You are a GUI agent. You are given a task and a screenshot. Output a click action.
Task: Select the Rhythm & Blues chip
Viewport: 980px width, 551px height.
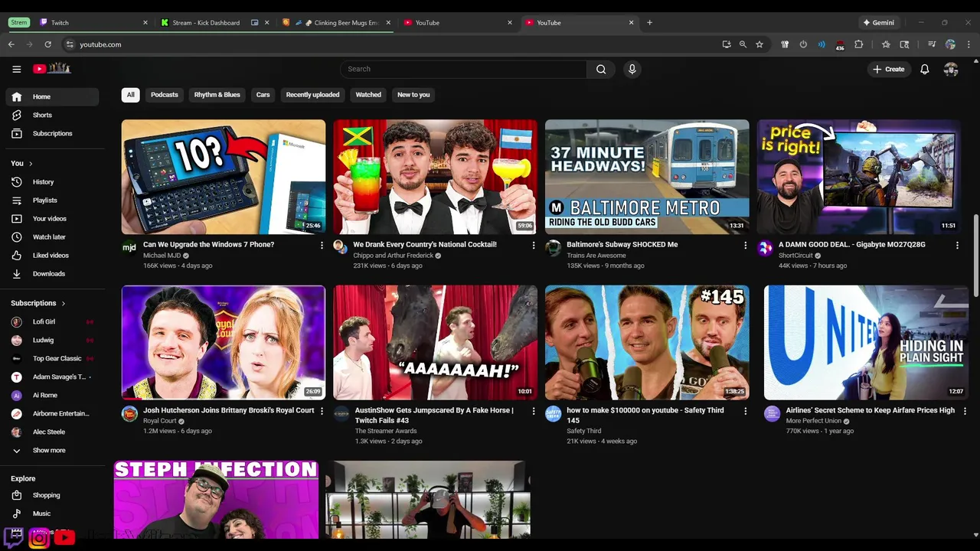[x=217, y=95]
